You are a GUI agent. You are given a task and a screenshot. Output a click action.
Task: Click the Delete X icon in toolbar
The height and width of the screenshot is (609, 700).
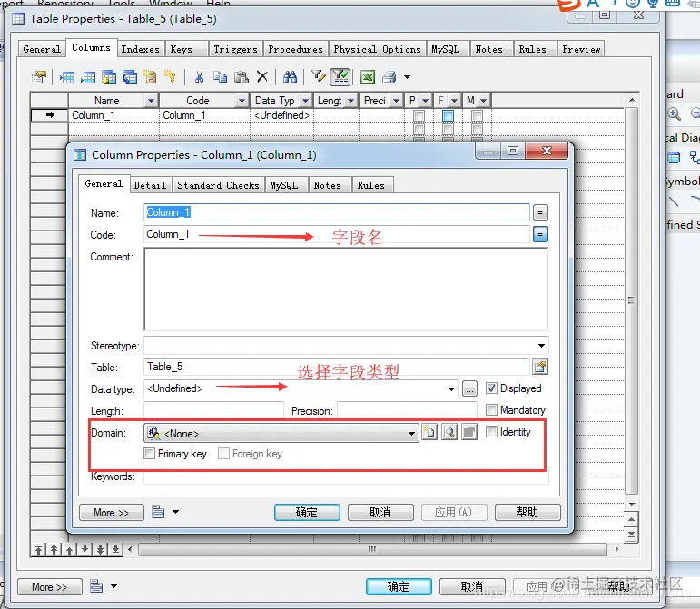(x=262, y=77)
